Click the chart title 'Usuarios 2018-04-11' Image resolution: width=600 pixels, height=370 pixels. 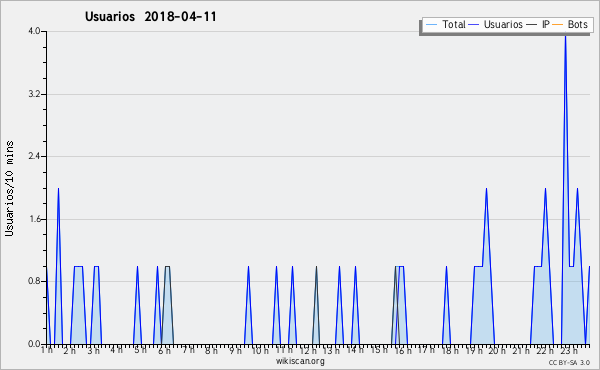click(x=151, y=17)
